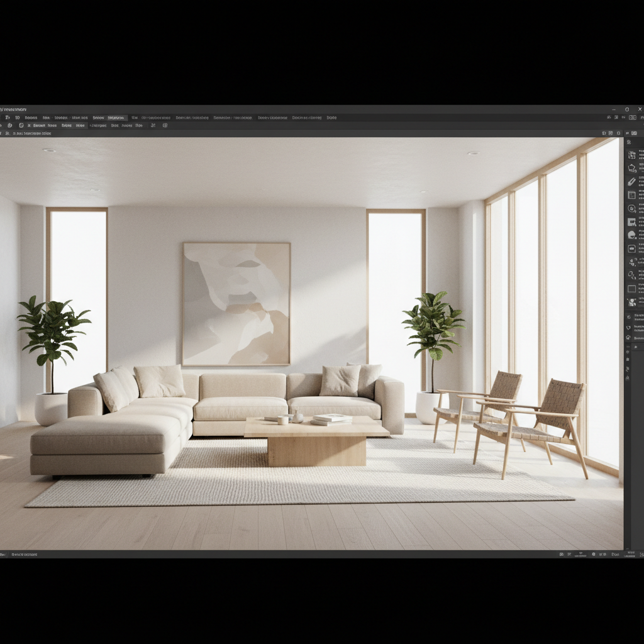644x644 pixels.
Task: Click the circled paint bucket icon
Action: coord(631,208)
